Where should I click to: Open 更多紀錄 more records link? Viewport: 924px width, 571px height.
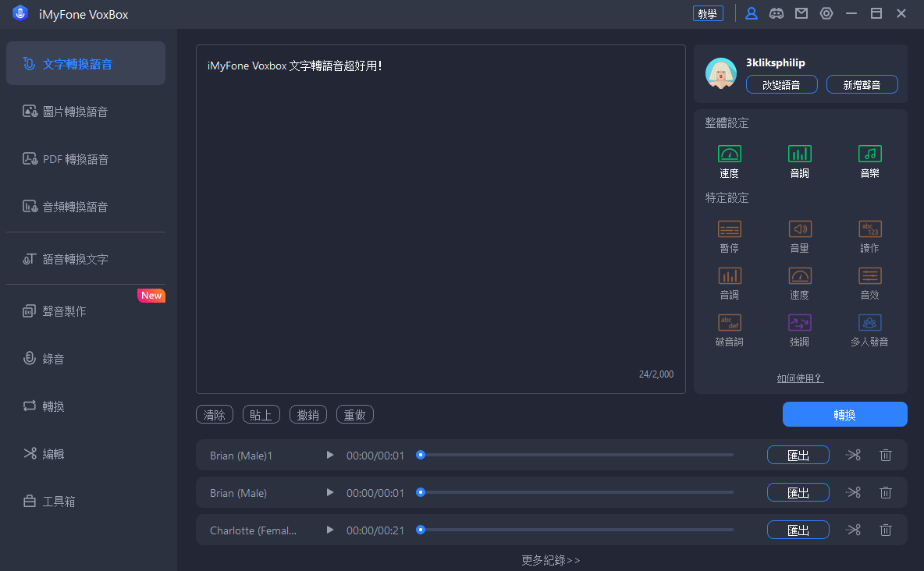(x=550, y=560)
